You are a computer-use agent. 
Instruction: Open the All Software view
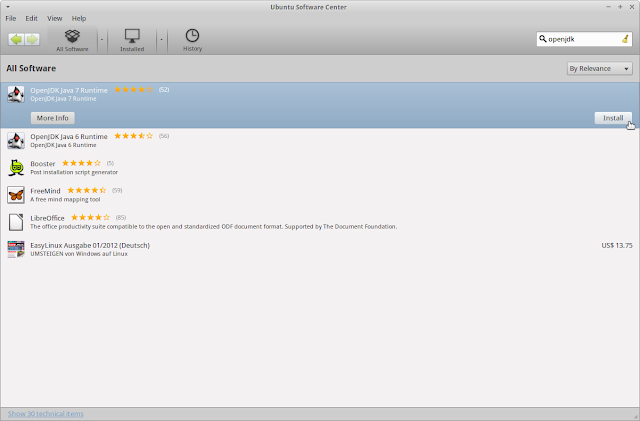[x=72, y=40]
